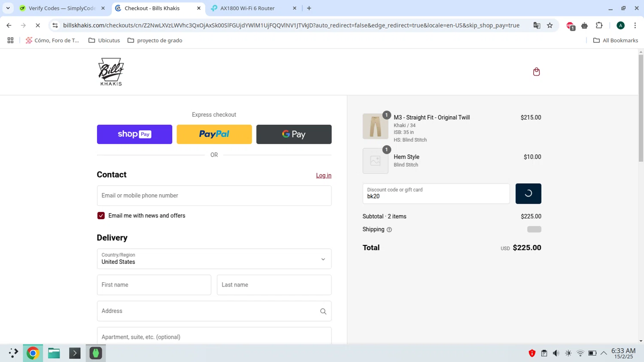
Task: Expand the Country/Region dropdown
Action: pyautogui.click(x=214, y=259)
